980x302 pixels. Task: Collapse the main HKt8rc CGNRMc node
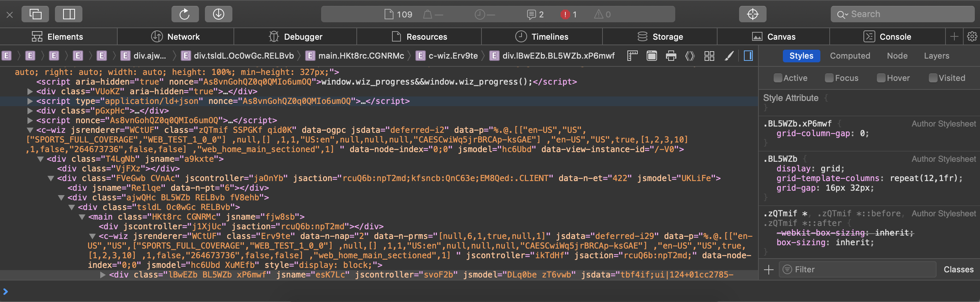(x=82, y=217)
